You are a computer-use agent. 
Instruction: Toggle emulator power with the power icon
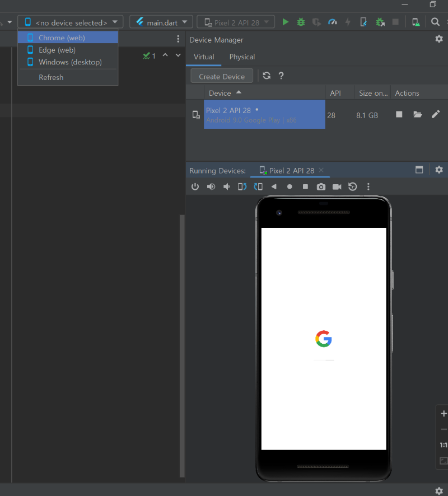point(195,186)
